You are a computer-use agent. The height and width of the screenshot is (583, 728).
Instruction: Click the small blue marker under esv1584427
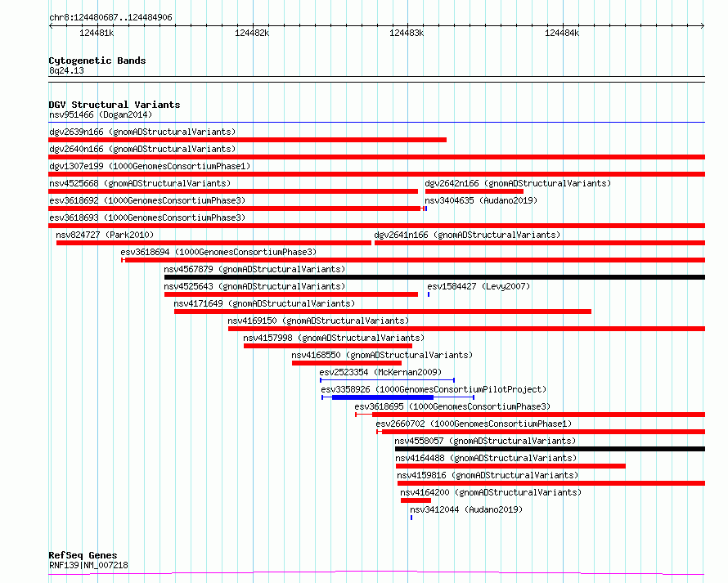(429, 294)
